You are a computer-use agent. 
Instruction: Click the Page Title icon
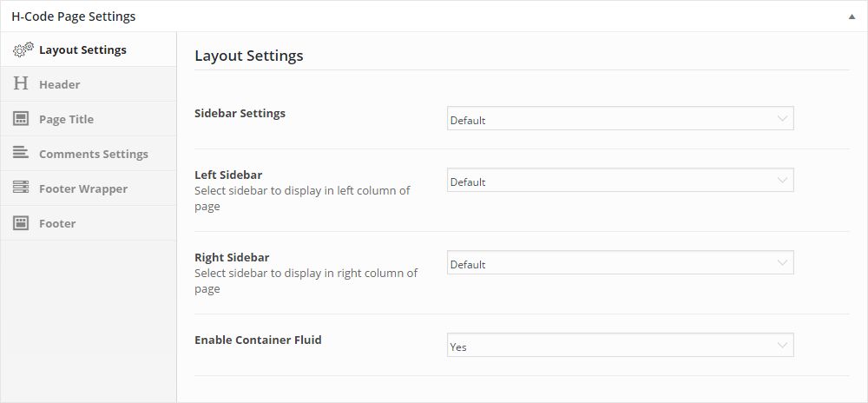click(x=21, y=118)
